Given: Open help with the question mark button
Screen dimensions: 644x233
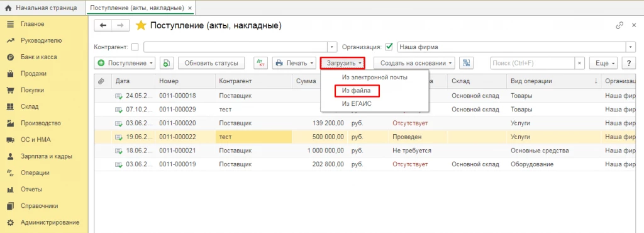Looking at the screenshot, I should click(628, 63).
